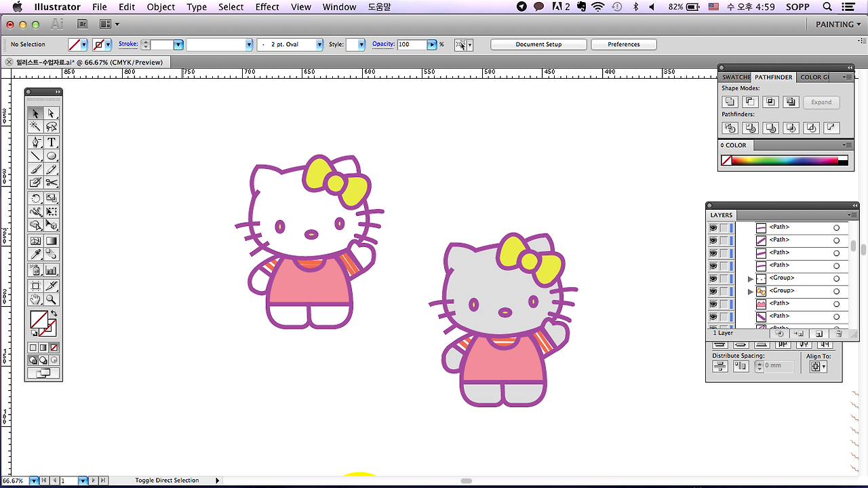
Task: Hide the Group with dots thumbnail
Action: 713,278
